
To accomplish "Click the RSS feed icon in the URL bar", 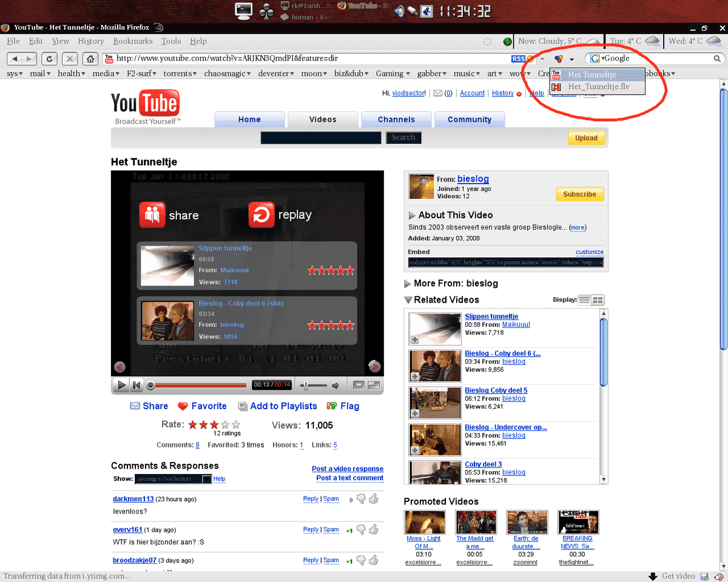I will coord(517,59).
